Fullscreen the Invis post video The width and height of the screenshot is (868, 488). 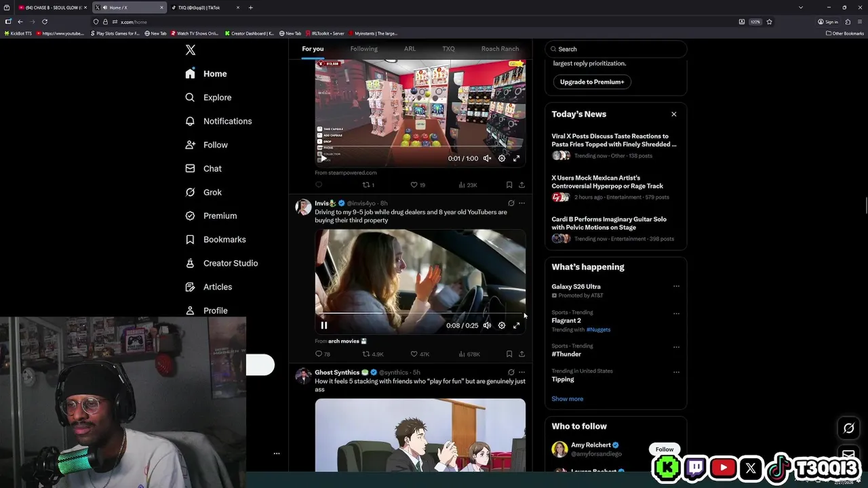coord(516,325)
